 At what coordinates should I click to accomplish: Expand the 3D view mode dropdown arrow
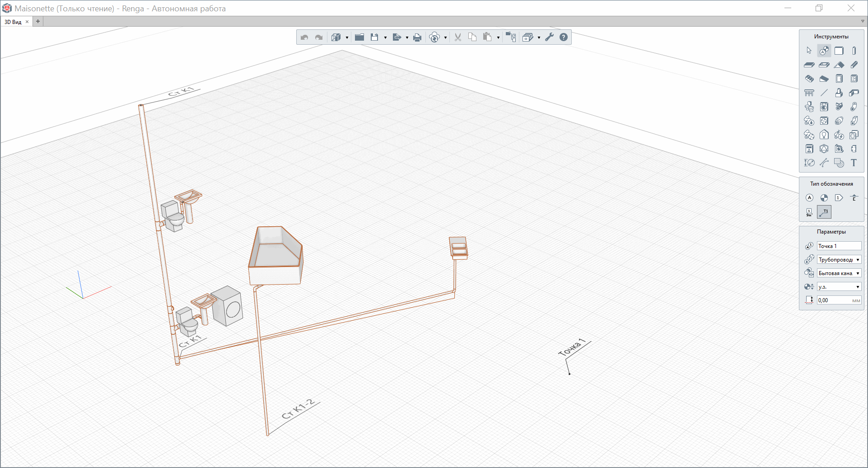coord(347,37)
